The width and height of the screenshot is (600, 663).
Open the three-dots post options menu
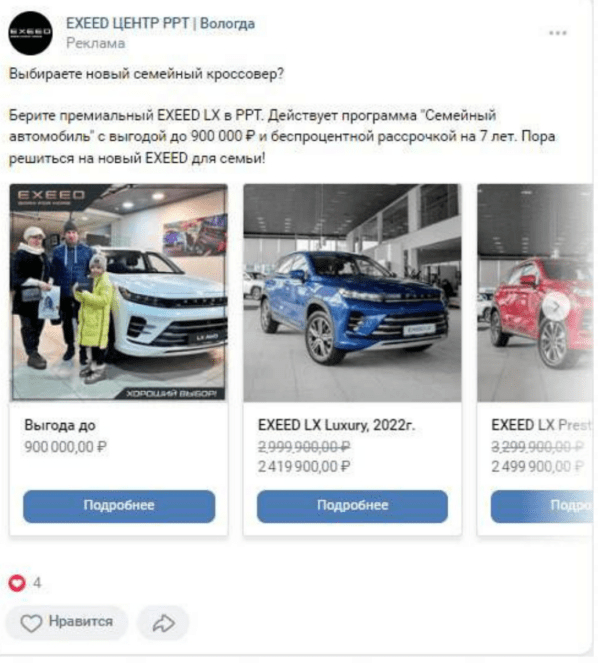click(x=557, y=33)
